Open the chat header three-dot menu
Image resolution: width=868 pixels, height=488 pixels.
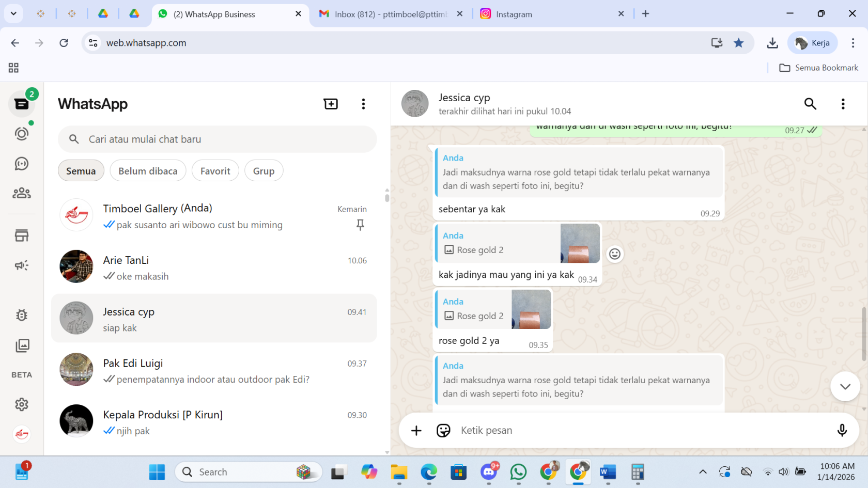pos(843,103)
